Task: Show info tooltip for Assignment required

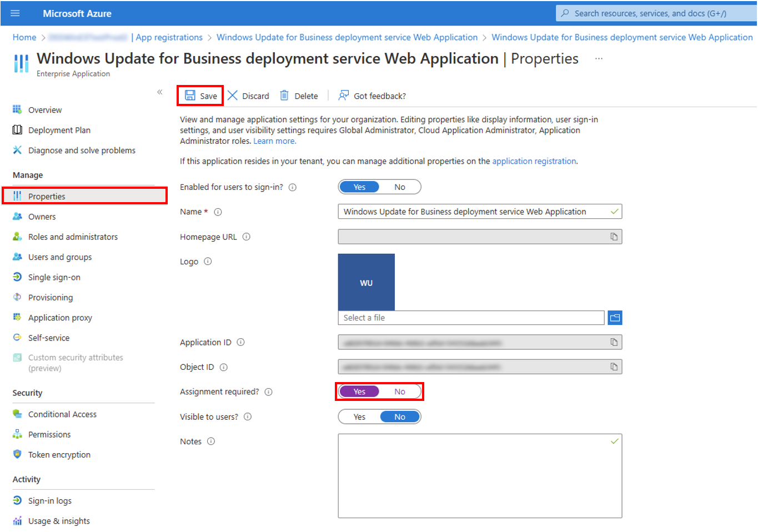Action: click(x=269, y=392)
